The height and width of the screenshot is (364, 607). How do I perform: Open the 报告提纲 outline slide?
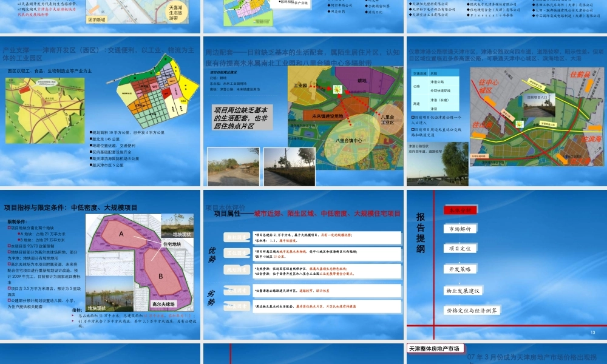tap(507, 265)
